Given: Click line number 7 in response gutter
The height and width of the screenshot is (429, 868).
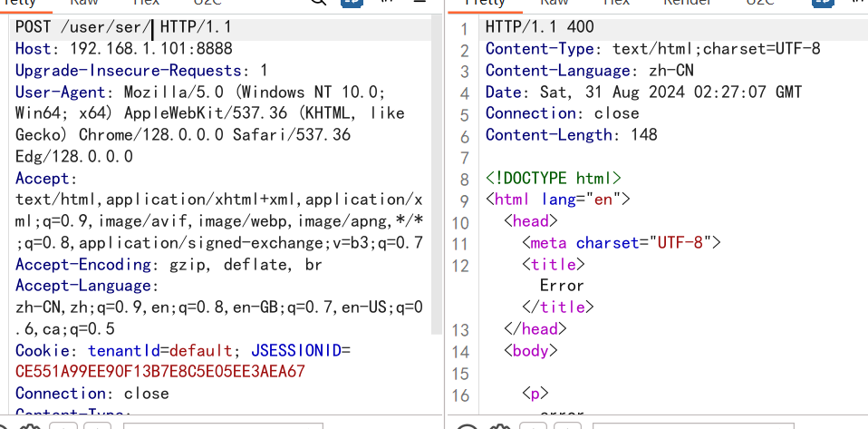Looking at the screenshot, I should point(465,158).
